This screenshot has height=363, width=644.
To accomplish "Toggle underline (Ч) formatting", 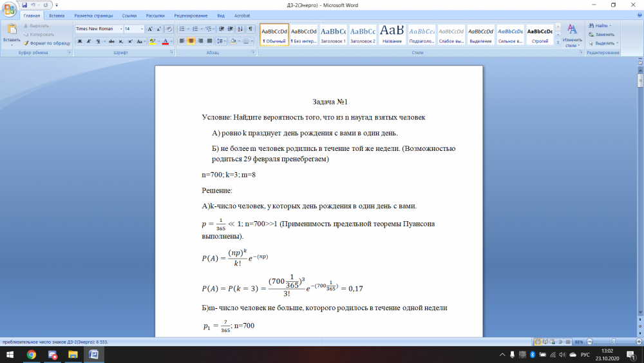I will (x=98, y=41).
